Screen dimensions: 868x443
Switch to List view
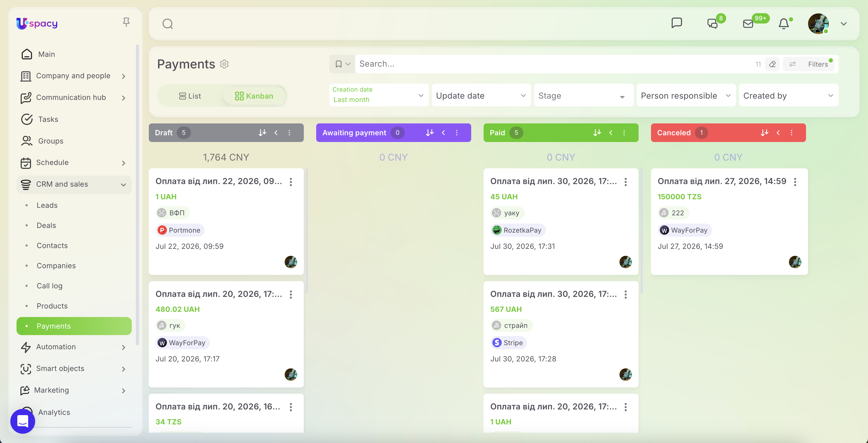tap(190, 96)
